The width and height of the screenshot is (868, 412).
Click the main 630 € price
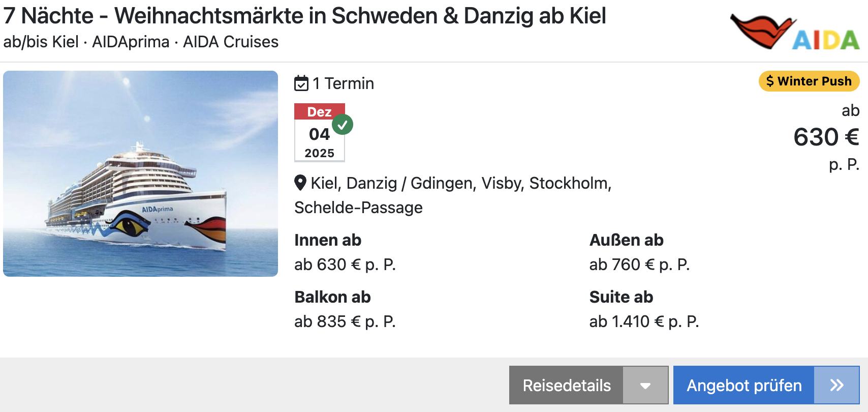coord(826,137)
